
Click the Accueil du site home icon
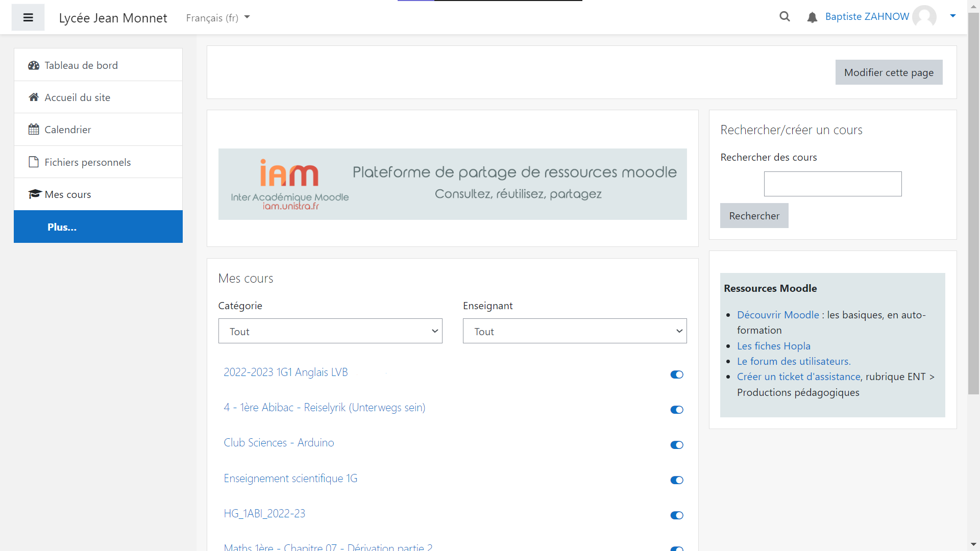[x=34, y=97]
